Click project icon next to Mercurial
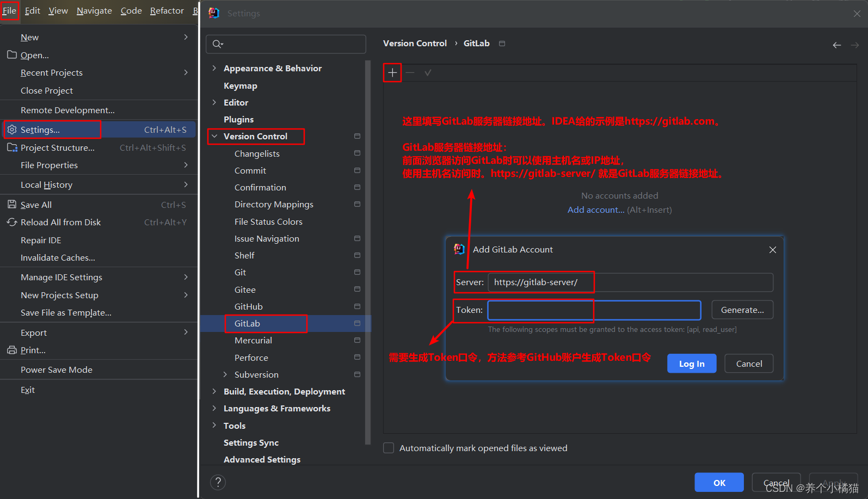Image resolution: width=868 pixels, height=499 pixels. coord(357,340)
